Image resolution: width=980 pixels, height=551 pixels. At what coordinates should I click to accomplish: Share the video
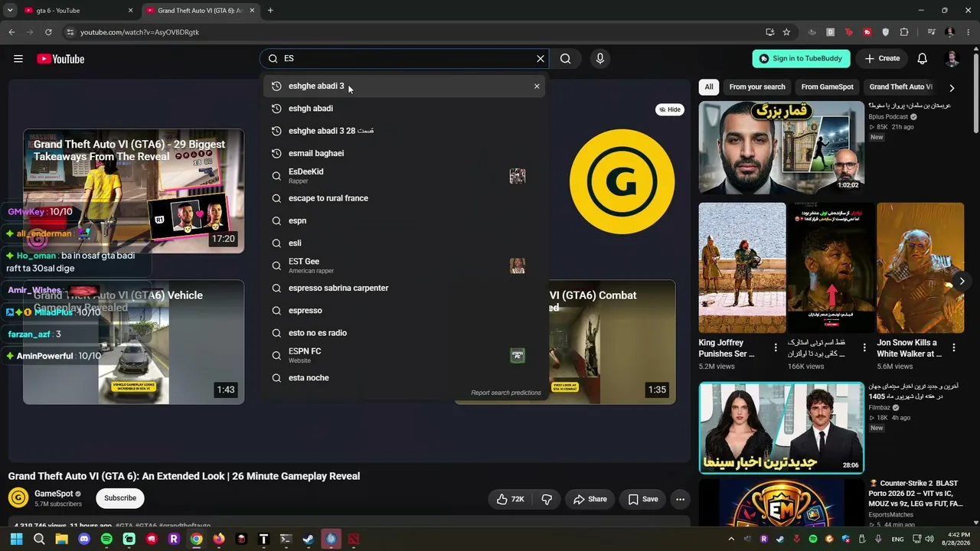click(590, 499)
